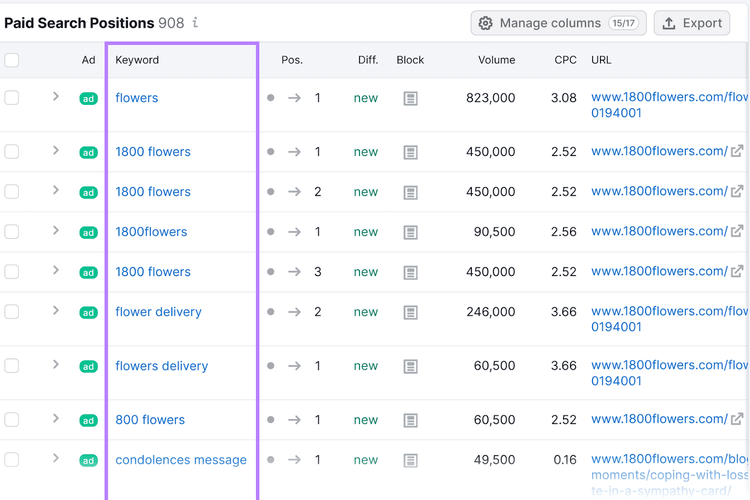Tick the checkbox for flower delivery row
This screenshot has width=750, height=500.
click(x=11, y=312)
